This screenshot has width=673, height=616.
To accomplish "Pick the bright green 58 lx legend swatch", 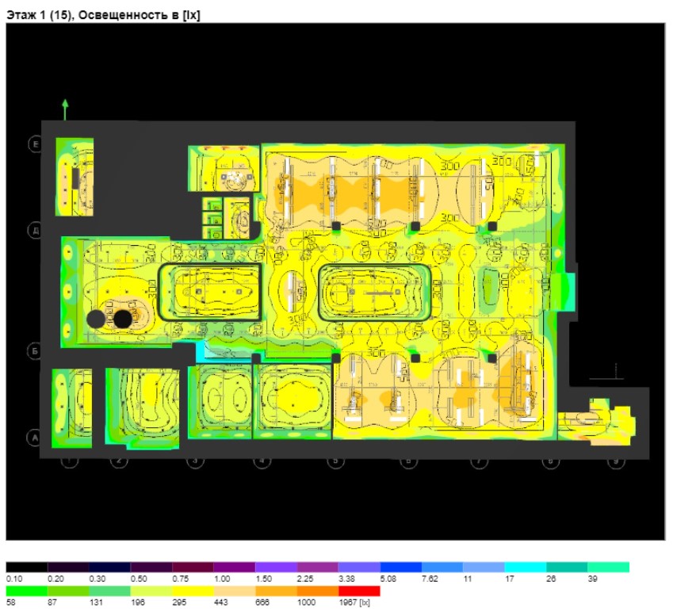I will (x=26, y=591).
